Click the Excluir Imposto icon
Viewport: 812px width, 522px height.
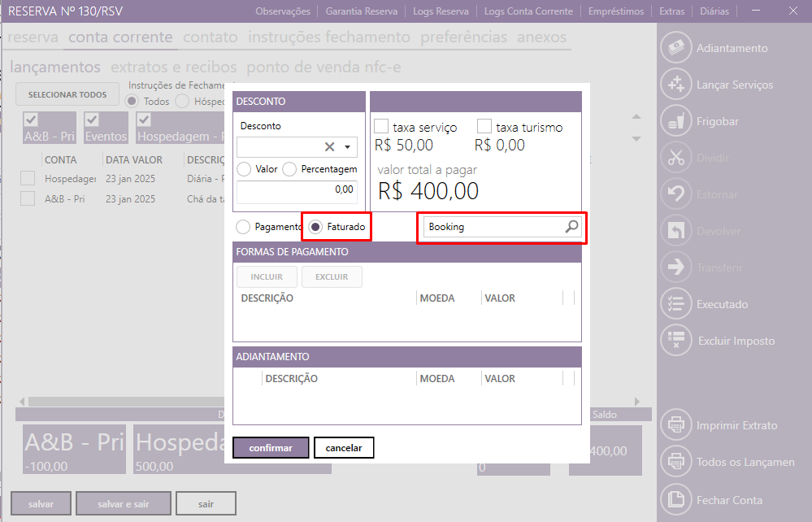675,341
